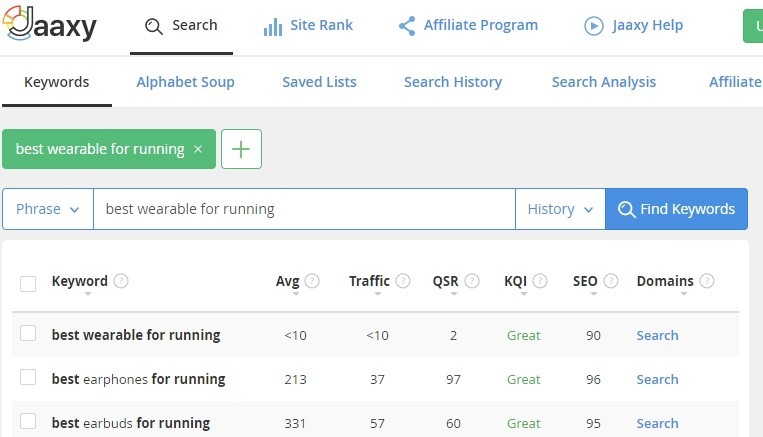Screen dimensions: 763x437
Task: Sort by Domains column arrow
Action: point(684,294)
